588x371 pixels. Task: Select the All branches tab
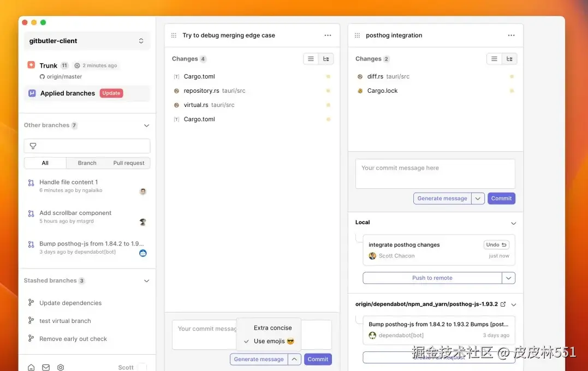pyautogui.click(x=45, y=163)
